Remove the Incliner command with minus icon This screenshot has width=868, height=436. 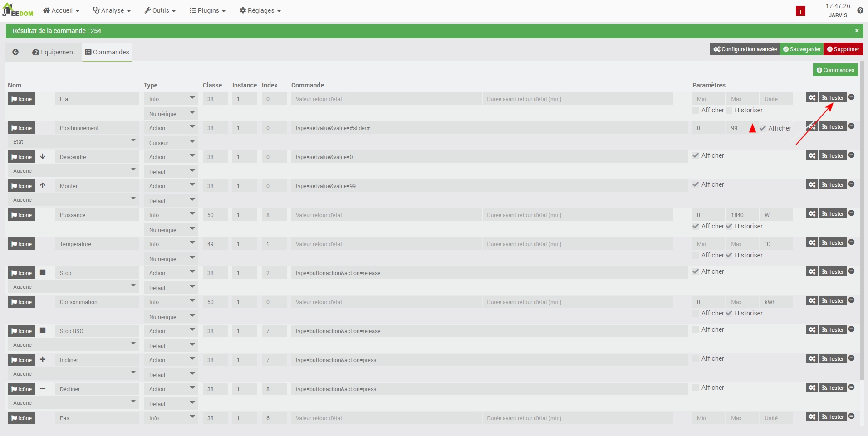(851, 358)
